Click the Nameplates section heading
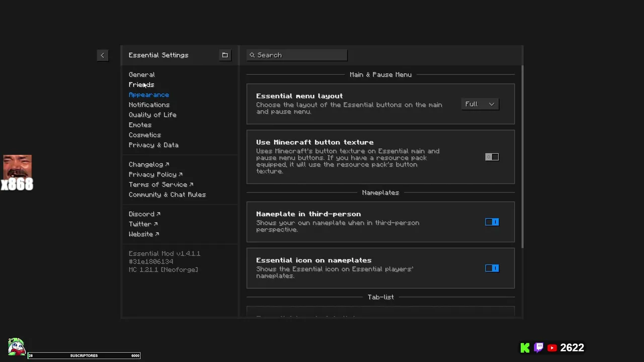644x362 pixels. [x=380, y=193]
